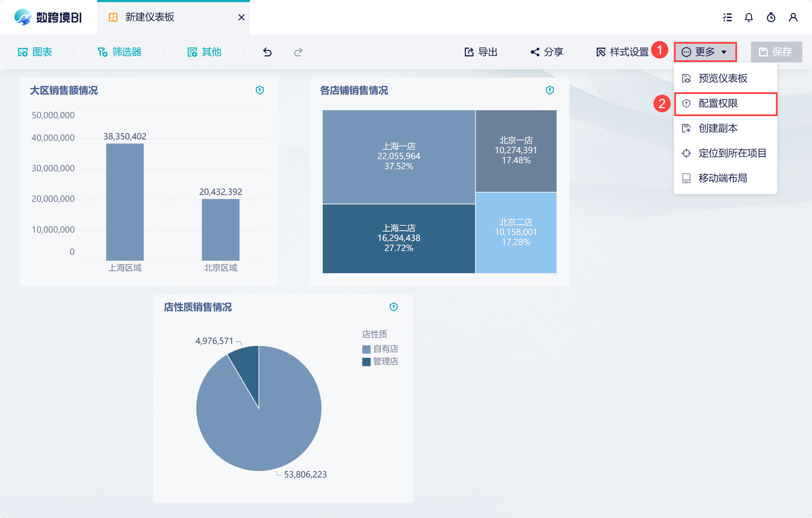Click permission shield on 各店铺销售情况 chart
Viewport: 812px width, 518px height.
click(550, 90)
